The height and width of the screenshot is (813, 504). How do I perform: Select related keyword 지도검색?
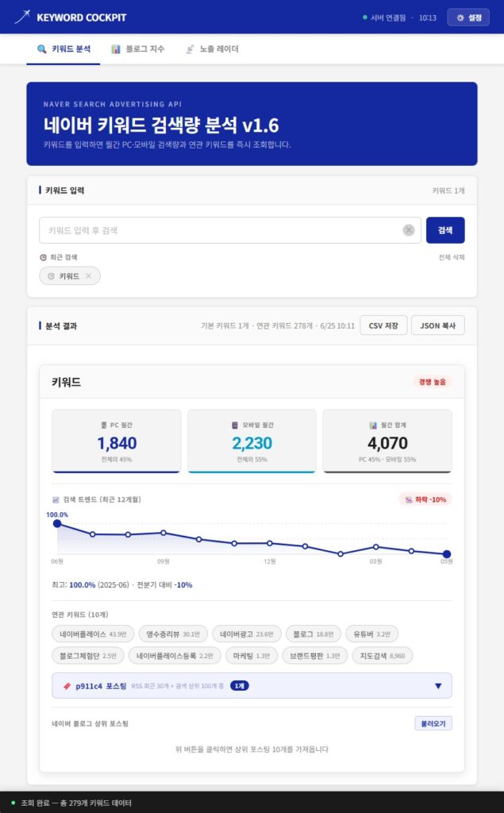tap(382, 655)
